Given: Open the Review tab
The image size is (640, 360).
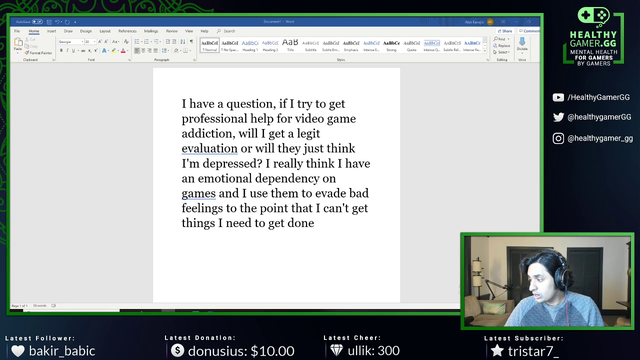Looking at the screenshot, I should pyautogui.click(x=171, y=31).
